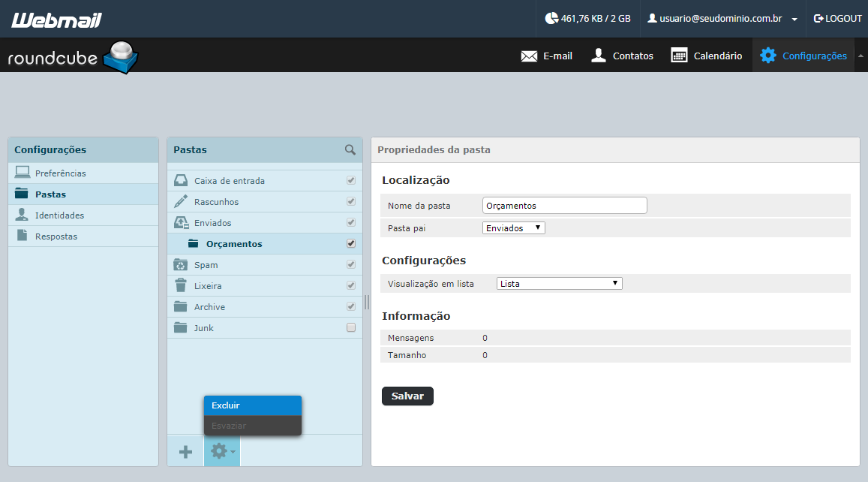Go to Contatos person icon
This screenshot has width=868, height=482.
[599, 56]
